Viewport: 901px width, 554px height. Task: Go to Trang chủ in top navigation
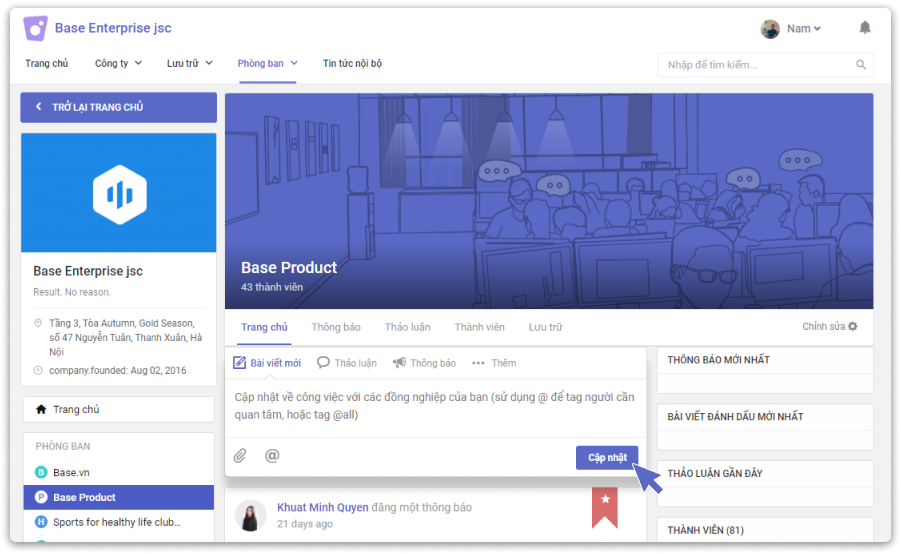pos(47,63)
